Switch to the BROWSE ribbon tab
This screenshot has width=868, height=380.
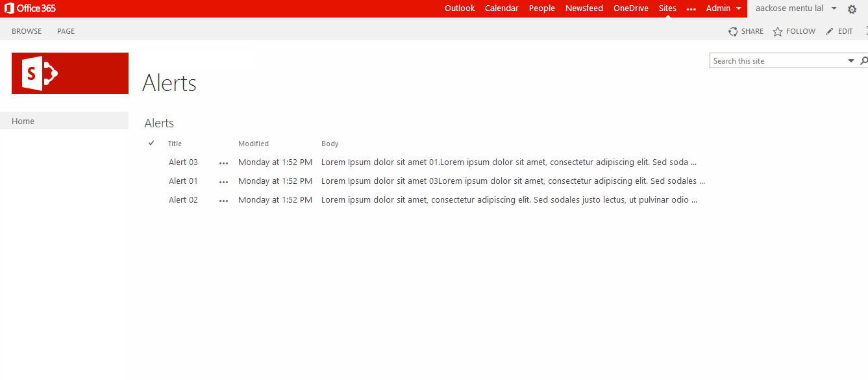pyautogui.click(x=27, y=31)
